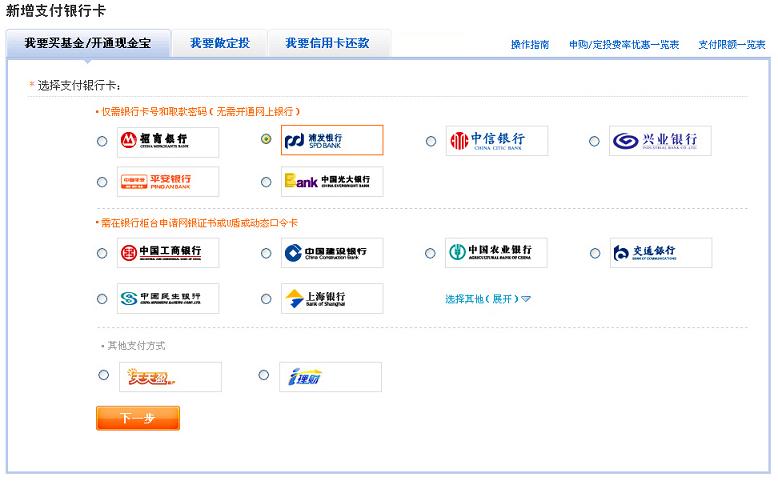Click the ICBC bank logo
The height and width of the screenshot is (481, 778).
click(167, 253)
